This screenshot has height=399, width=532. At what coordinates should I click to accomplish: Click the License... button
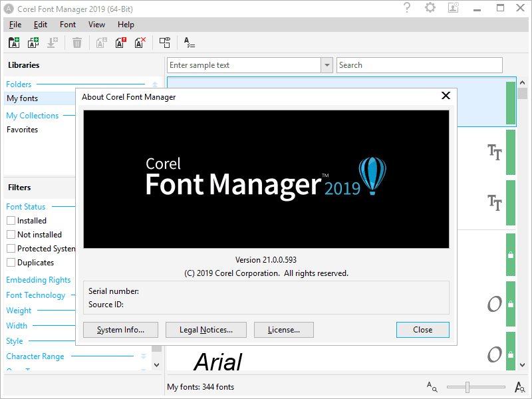284,330
